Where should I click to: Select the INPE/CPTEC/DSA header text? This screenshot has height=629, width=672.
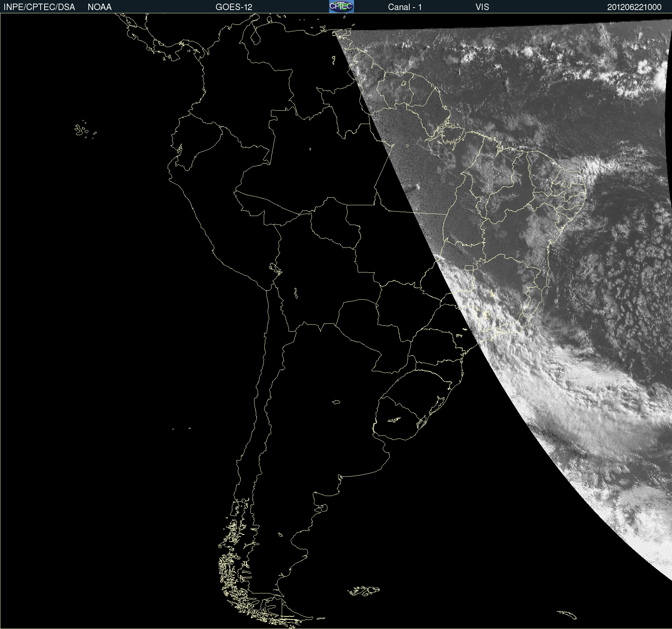tap(39, 7)
